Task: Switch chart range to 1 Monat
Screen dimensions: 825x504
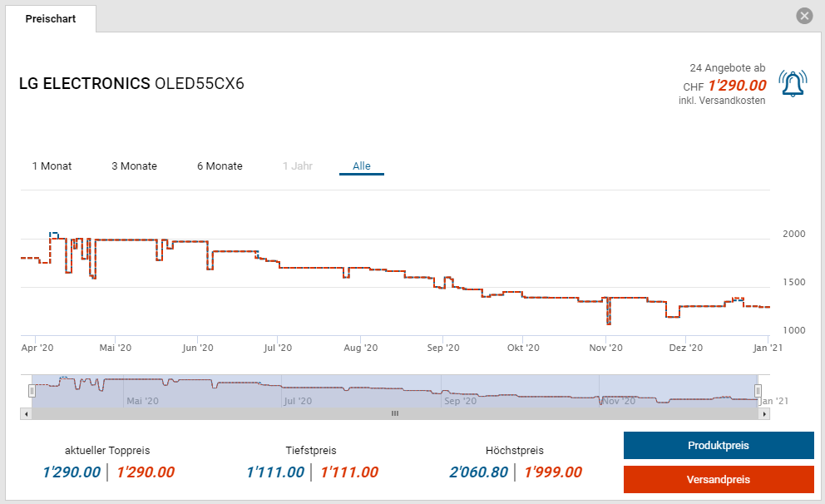Action: (x=52, y=166)
